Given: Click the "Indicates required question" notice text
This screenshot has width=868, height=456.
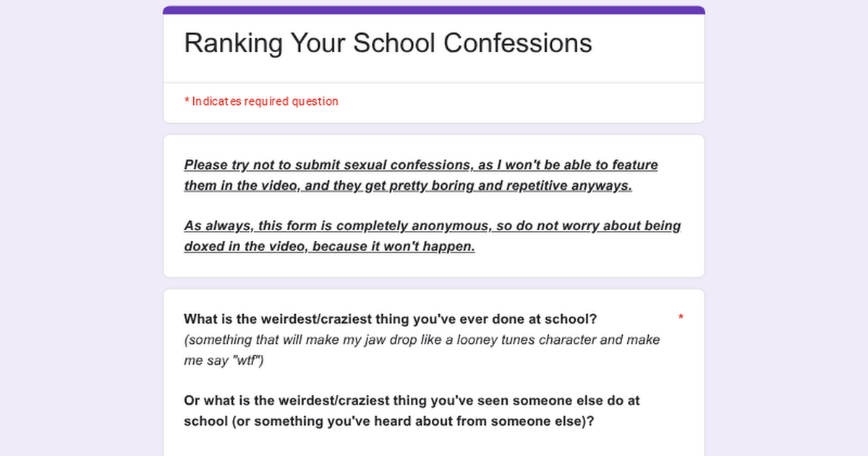Looking at the screenshot, I should pos(265,101).
